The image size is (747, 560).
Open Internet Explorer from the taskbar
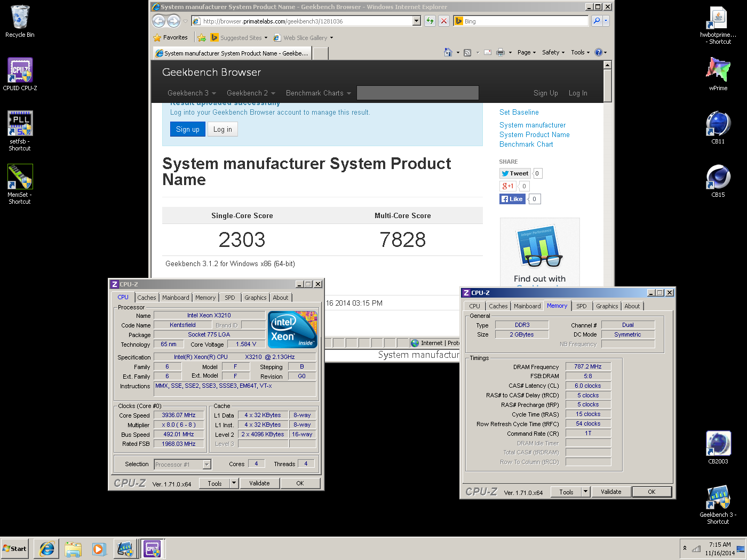point(47,549)
